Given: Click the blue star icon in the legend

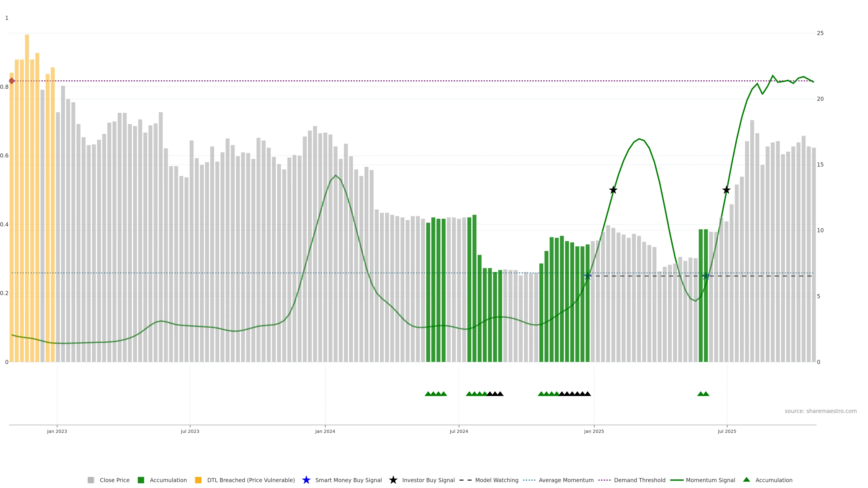Looking at the screenshot, I should coord(306,480).
